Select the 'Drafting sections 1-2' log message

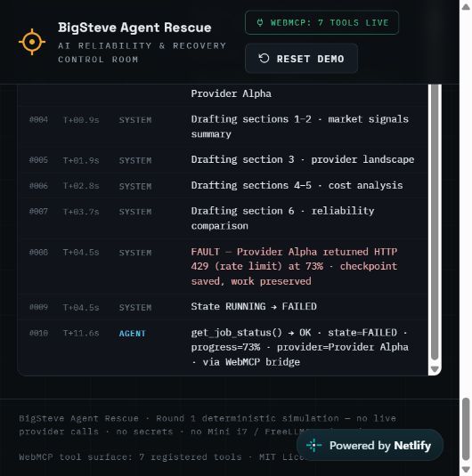[299, 126]
